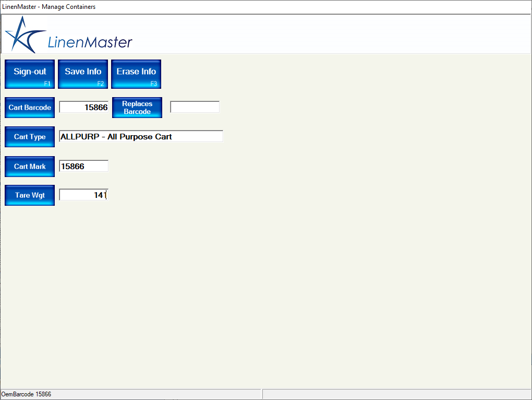Clear the form using Erase Info
This screenshot has width=532, height=400.
click(x=136, y=74)
